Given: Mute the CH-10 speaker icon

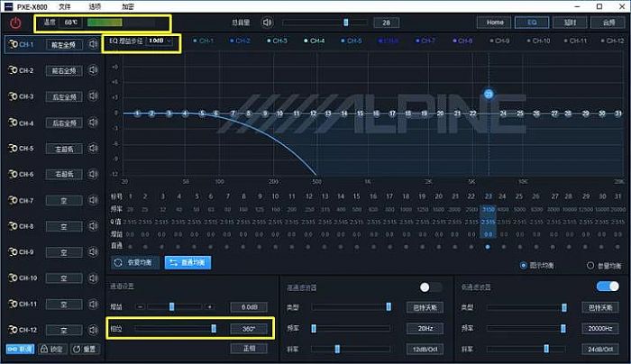Looking at the screenshot, I should tap(93, 278).
